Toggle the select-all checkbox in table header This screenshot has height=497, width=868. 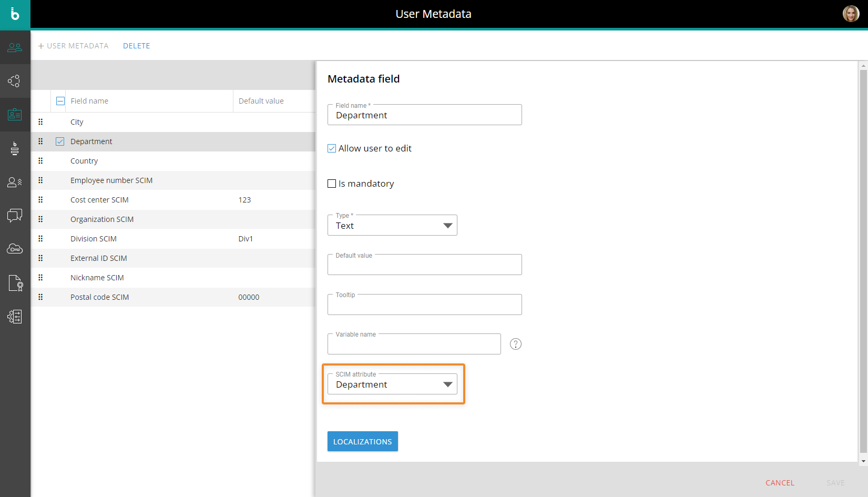[60, 101]
